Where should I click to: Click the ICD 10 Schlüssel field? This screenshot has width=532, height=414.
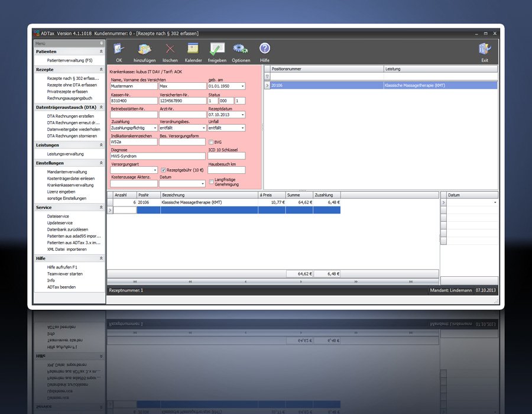coord(226,156)
